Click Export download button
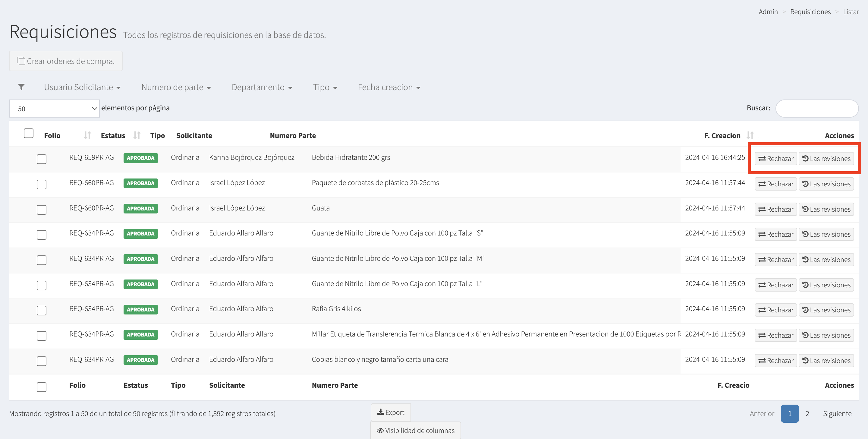 coord(391,412)
